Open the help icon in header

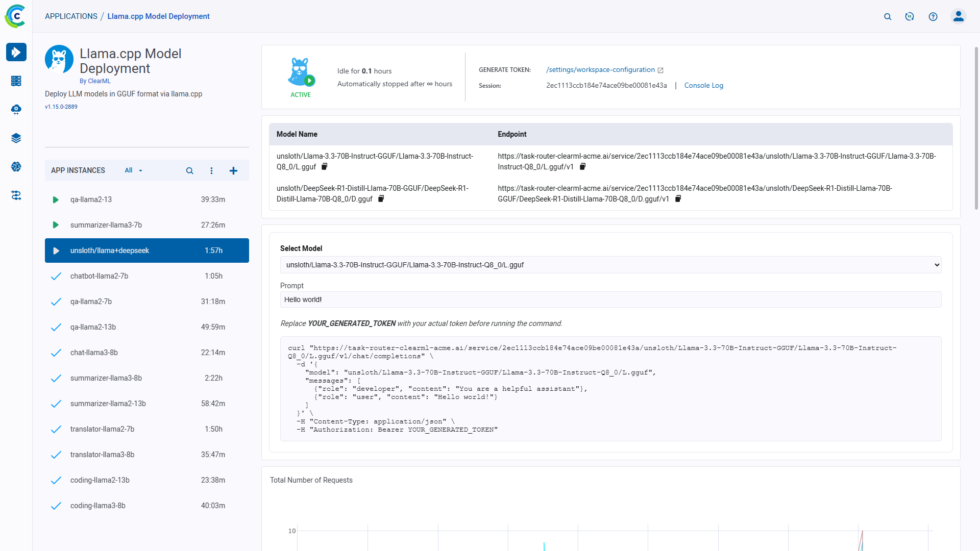pyautogui.click(x=933, y=17)
